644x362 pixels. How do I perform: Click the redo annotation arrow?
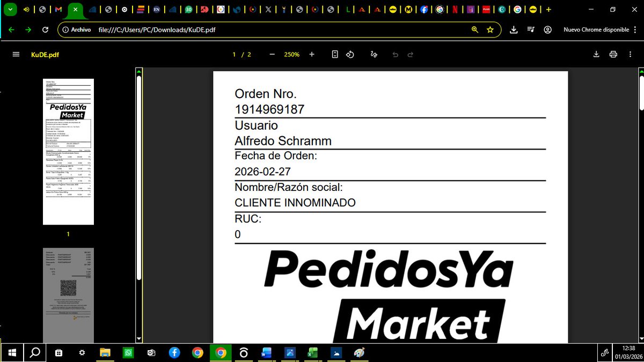pyautogui.click(x=411, y=54)
